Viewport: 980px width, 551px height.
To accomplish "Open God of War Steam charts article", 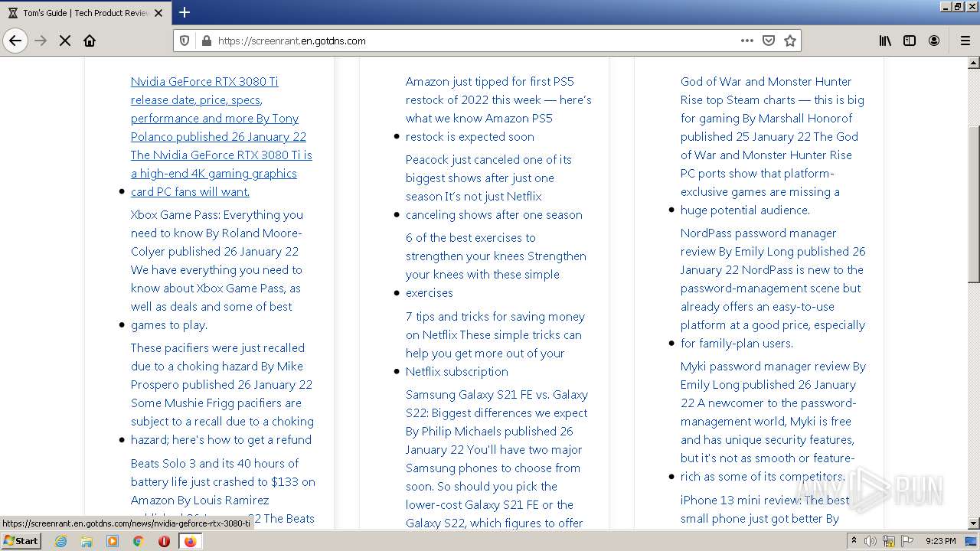I will (x=773, y=145).
